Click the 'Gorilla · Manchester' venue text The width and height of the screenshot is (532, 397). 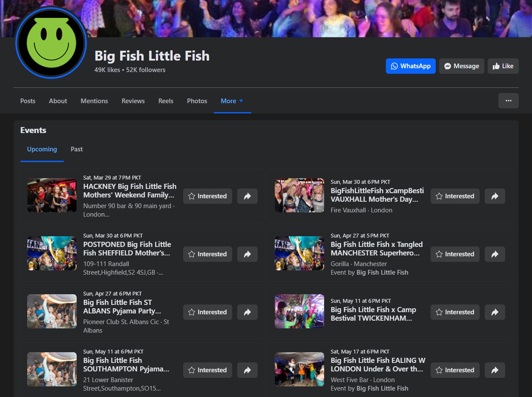pos(359,264)
